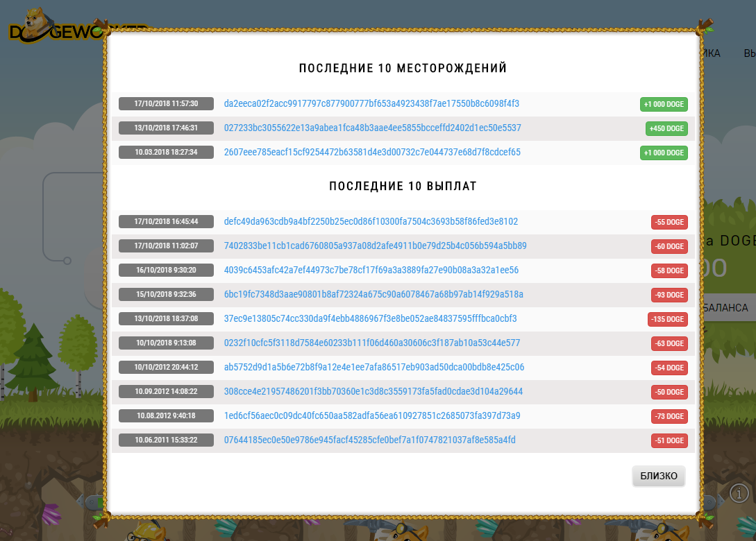The image size is (756, 541).
Task: Open deposit hash starting 2607eee785eacf15
Action: point(372,152)
